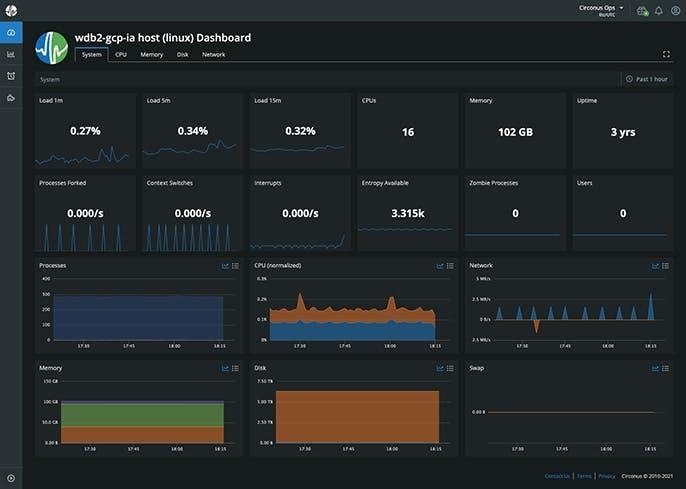Show legend list on Network panel
The height and width of the screenshot is (489, 686).
[x=665, y=266]
